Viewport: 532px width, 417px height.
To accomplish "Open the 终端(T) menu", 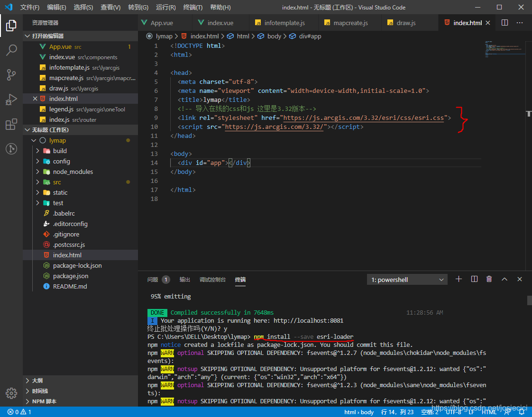I will [193, 8].
